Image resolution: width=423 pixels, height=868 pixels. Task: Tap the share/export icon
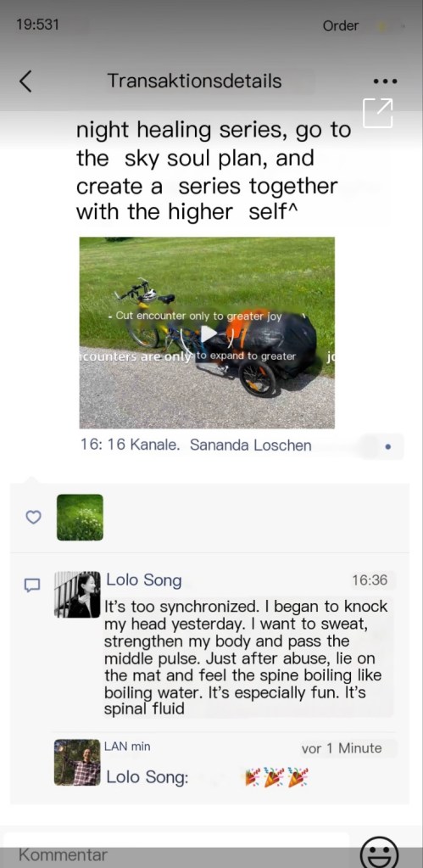(378, 114)
